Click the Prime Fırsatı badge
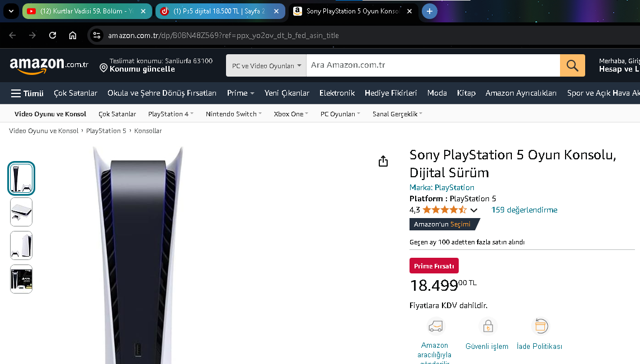 (434, 266)
